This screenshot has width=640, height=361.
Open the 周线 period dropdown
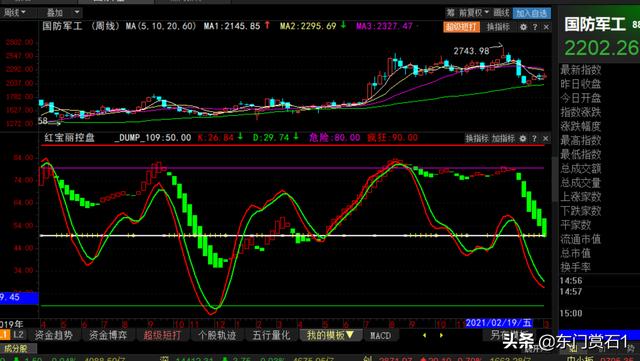tap(15, 13)
